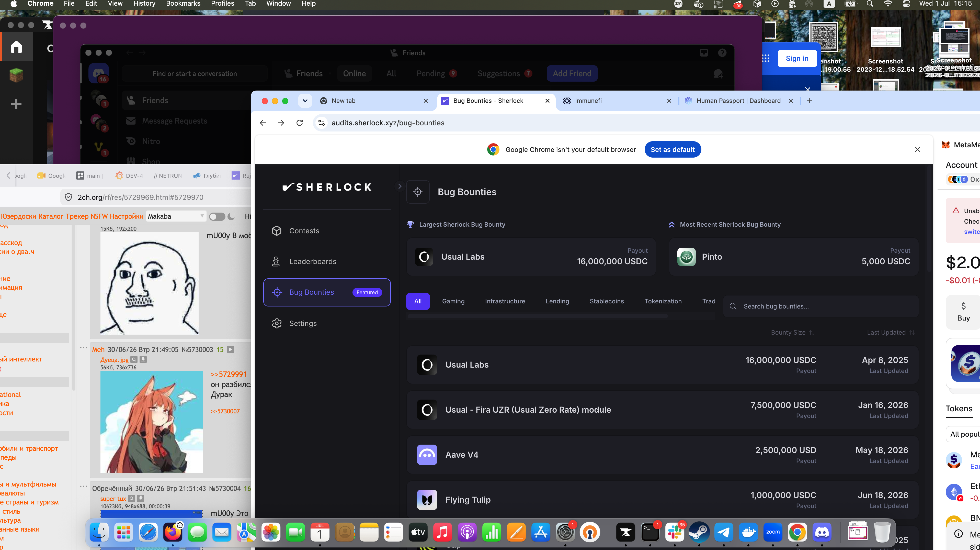Click the Flying Tulip logo icon
The width and height of the screenshot is (980, 550).
click(x=427, y=500)
